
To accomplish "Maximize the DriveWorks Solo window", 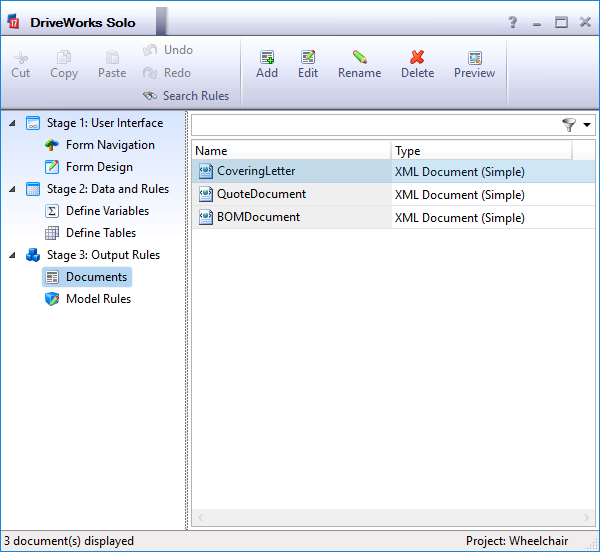I will pos(561,22).
